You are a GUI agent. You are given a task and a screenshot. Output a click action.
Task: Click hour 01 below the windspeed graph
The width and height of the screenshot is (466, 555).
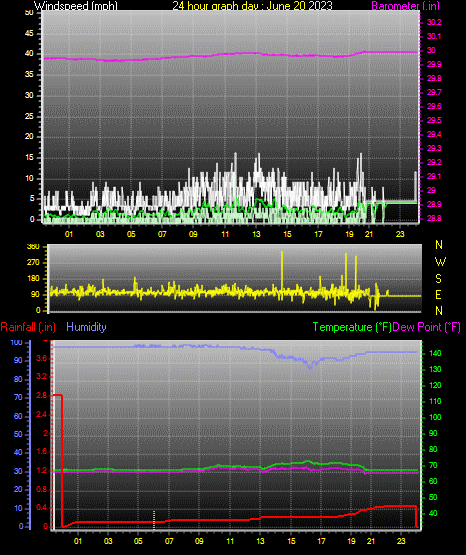pyautogui.click(x=69, y=234)
